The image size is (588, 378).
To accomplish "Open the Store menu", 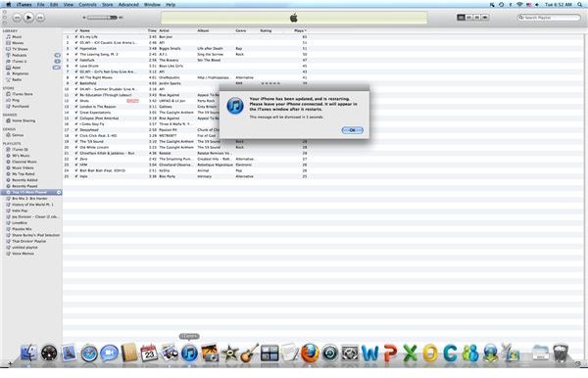I will click(x=108, y=5).
